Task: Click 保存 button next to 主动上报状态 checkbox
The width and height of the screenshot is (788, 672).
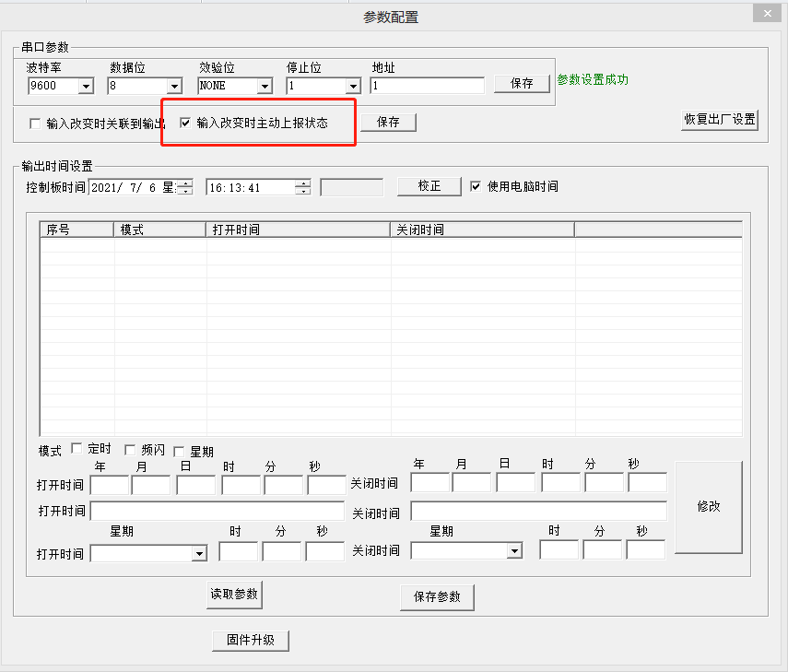Action: point(389,122)
